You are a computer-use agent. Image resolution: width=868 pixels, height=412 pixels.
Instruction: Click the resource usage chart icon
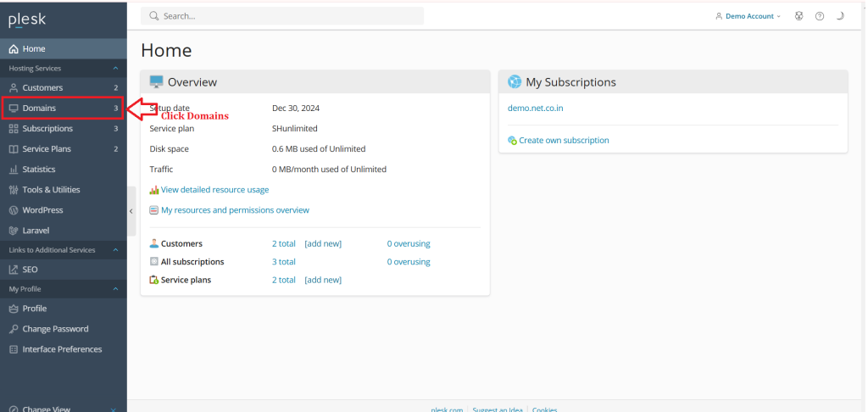pyautogui.click(x=154, y=190)
